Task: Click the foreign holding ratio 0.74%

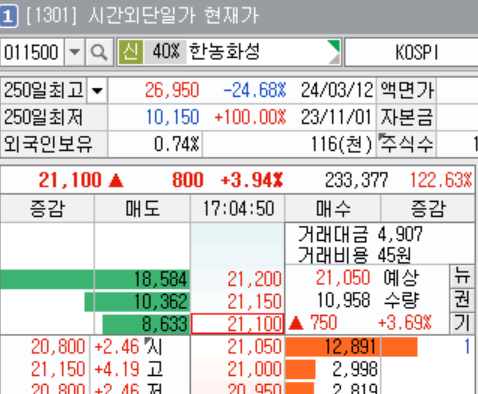Action: point(177,144)
